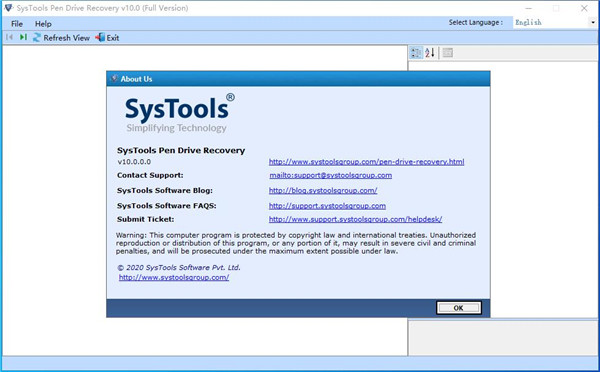Click the 2020 SysTools Software copyright text
Viewport: 600px width, 372px height.
coord(179,268)
